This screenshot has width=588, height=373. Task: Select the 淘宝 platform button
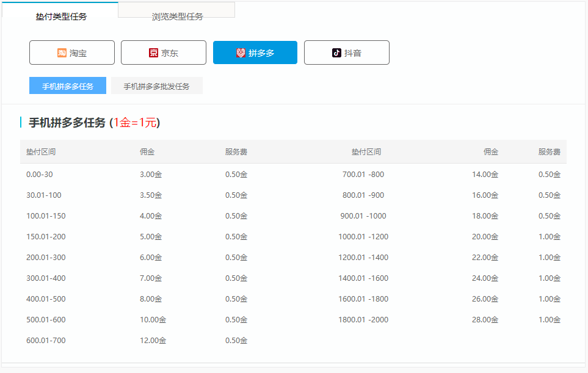[72, 53]
